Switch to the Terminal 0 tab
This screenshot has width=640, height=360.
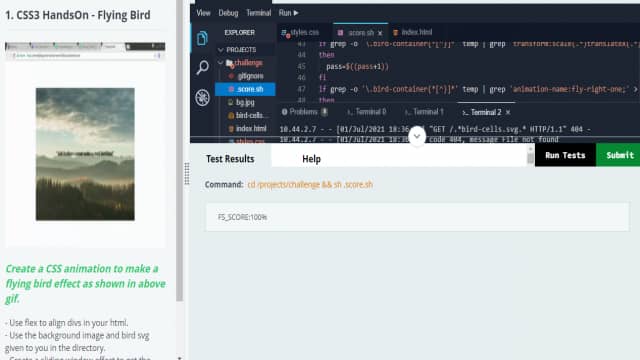[366, 112]
